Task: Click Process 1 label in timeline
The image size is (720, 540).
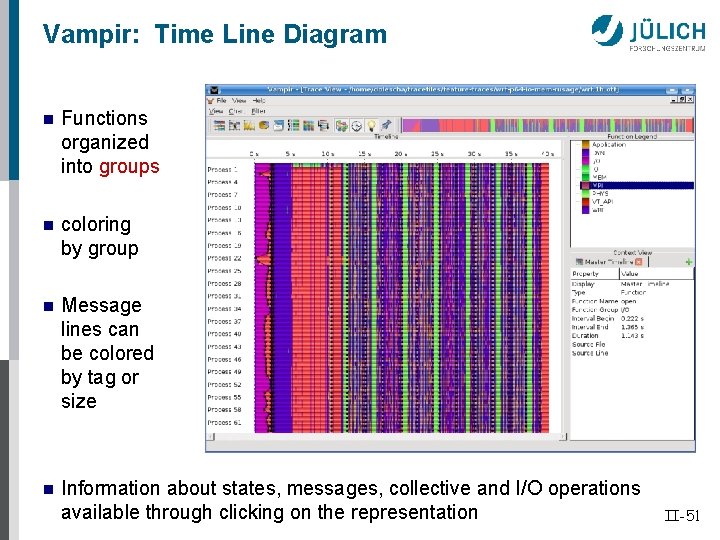Action: 222,169
